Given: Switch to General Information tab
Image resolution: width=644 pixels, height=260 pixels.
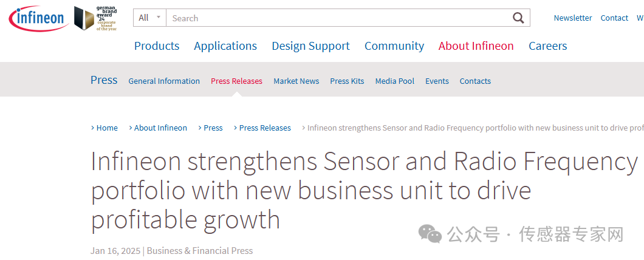Looking at the screenshot, I should pos(164,81).
